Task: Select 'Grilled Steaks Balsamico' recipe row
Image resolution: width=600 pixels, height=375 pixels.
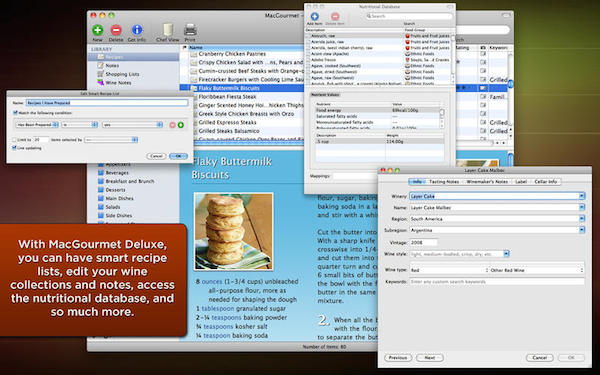Action: click(247, 131)
